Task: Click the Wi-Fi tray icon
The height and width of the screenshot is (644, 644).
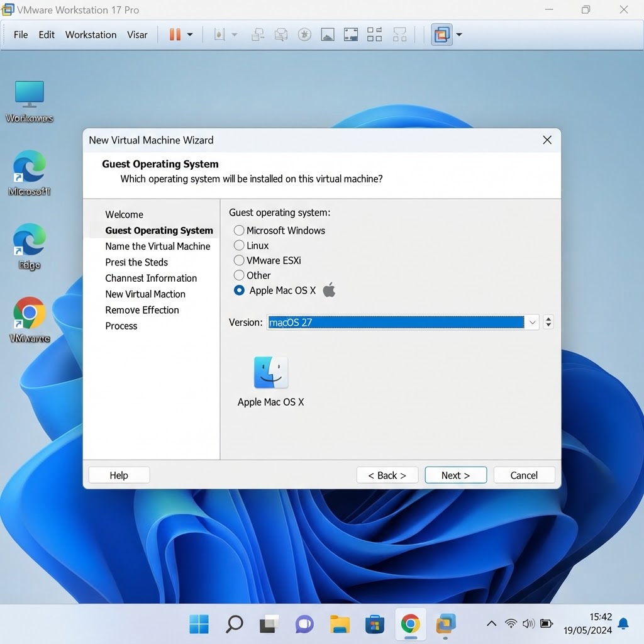Action: 511,624
